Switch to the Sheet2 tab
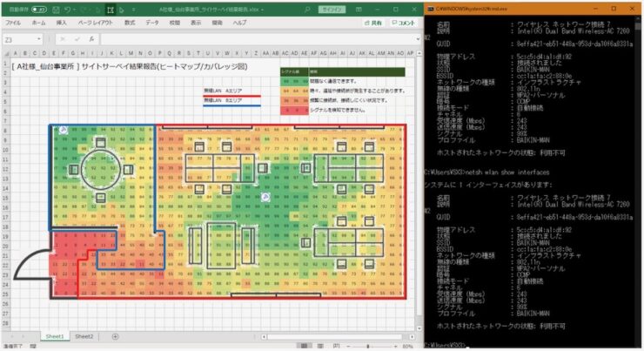The image size is (644, 351). (84, 336)
